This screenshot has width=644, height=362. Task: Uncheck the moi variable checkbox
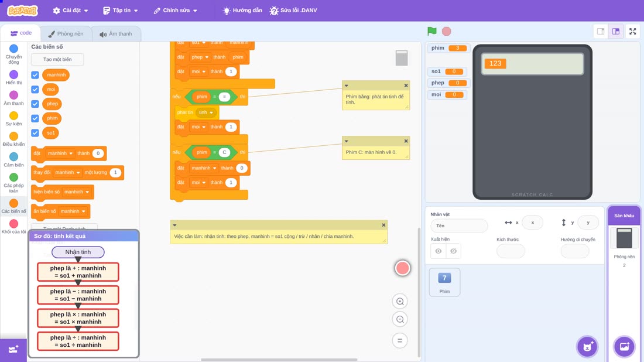[x=35, y=89]
